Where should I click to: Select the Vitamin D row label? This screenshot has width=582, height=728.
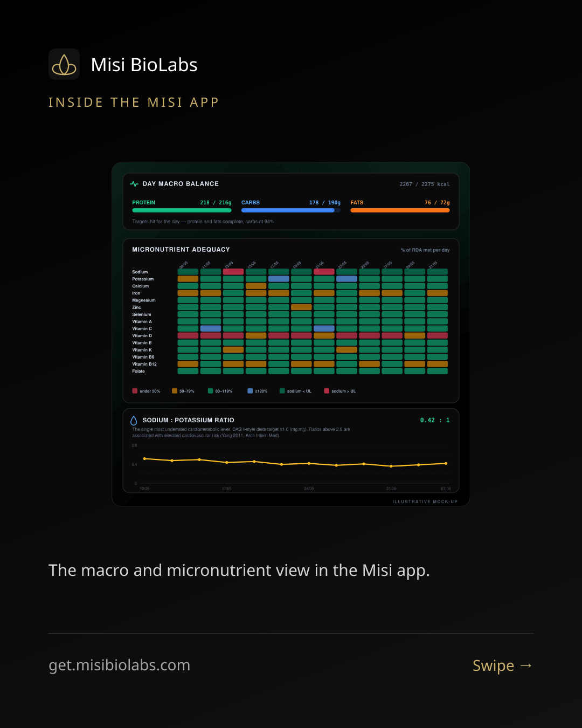tap(142, 335)
